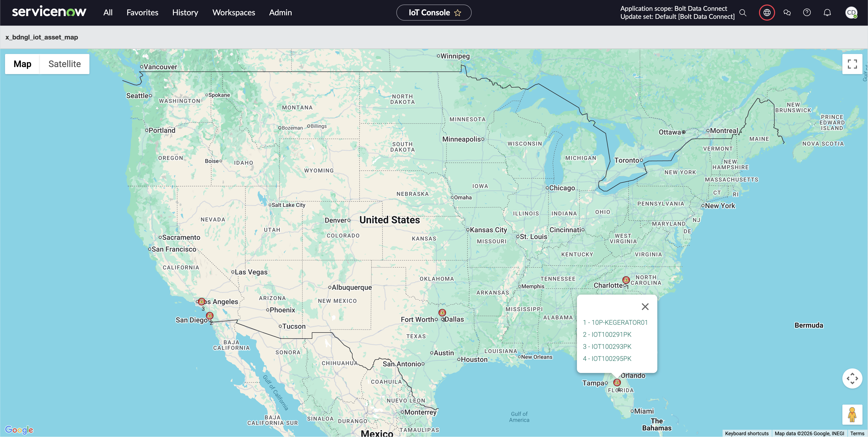The height and width of the screenshot is (437, 868).
Task: Click Update set Default text
Action: click(x=677, y=17)
